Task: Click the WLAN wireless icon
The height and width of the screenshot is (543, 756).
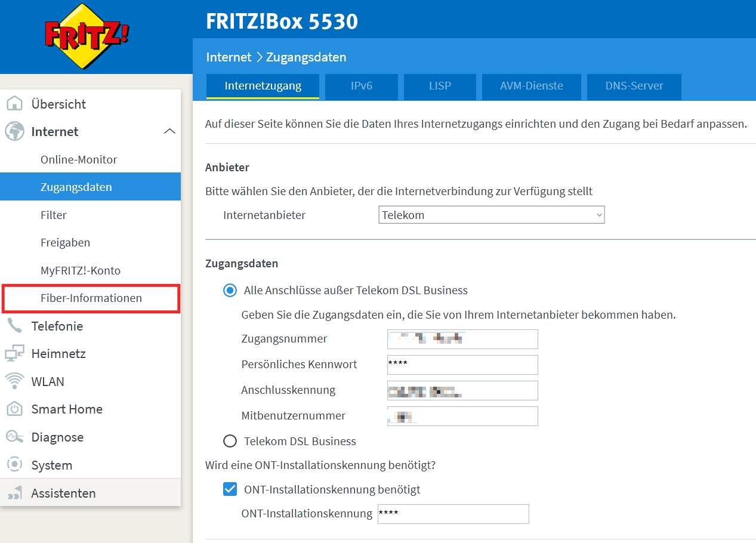Action: click(x=17, y=381)
